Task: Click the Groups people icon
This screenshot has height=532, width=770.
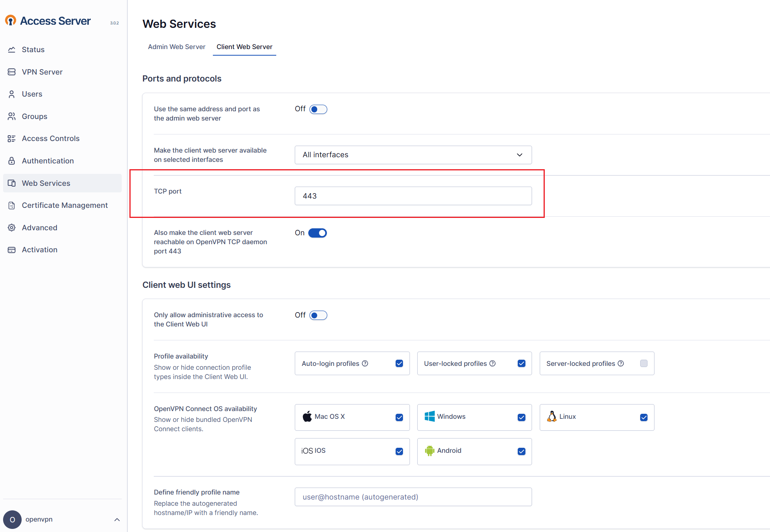Action: 12,116
